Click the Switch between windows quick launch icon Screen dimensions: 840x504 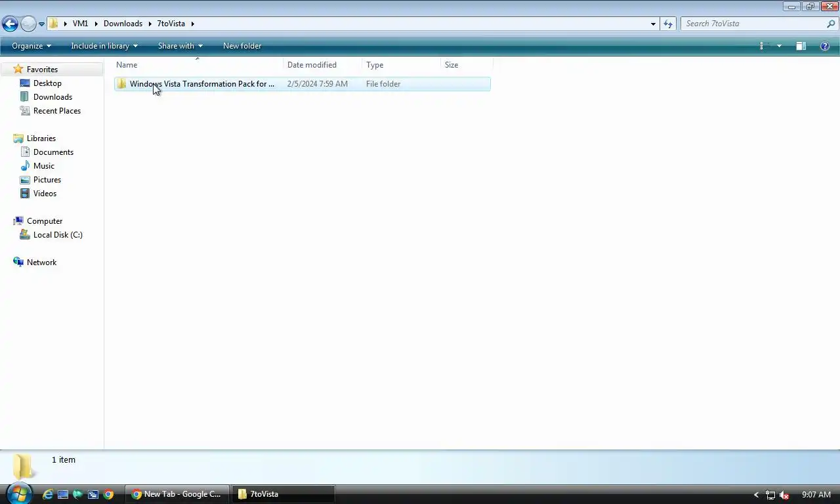point(93,494)
